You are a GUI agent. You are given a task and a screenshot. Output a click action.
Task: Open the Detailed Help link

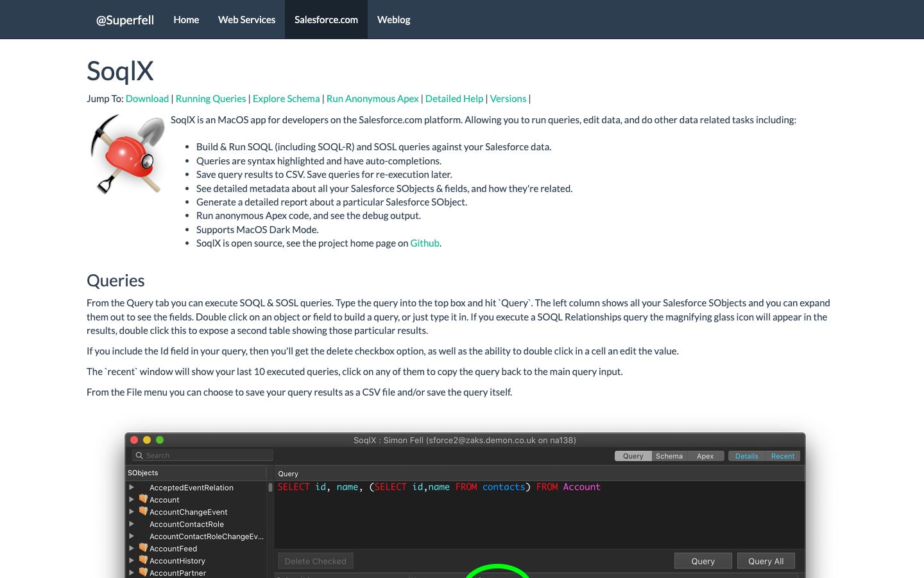pyautogui.click(x=454, y=99)
